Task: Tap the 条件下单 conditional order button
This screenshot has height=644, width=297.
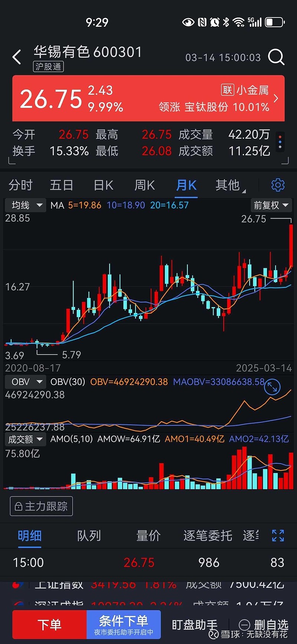Action: point(124,624)
